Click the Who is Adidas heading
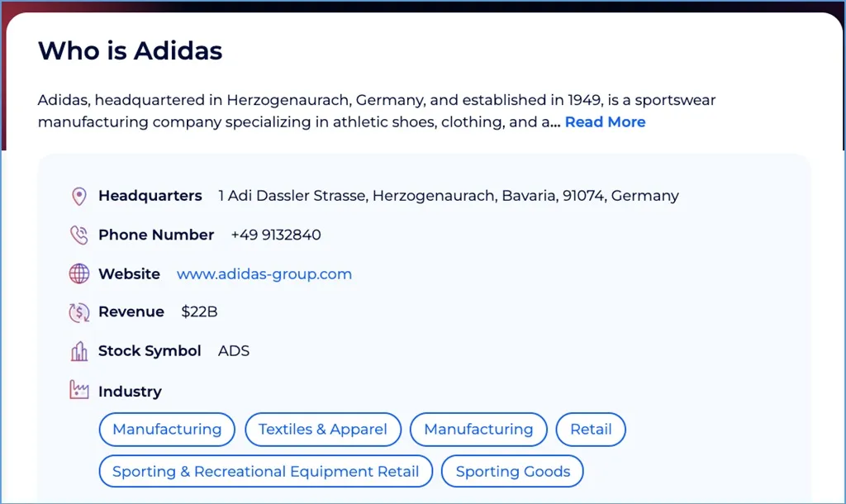 click(130, 51)
